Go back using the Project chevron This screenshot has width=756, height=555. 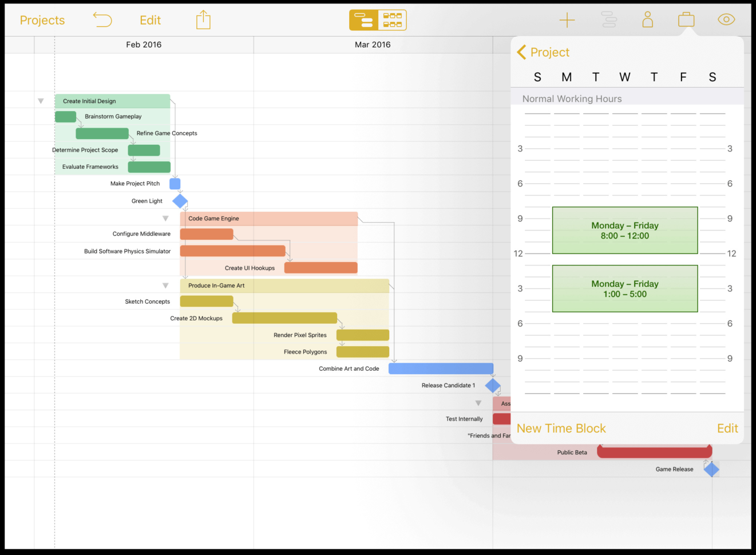[x=543, y=52]
